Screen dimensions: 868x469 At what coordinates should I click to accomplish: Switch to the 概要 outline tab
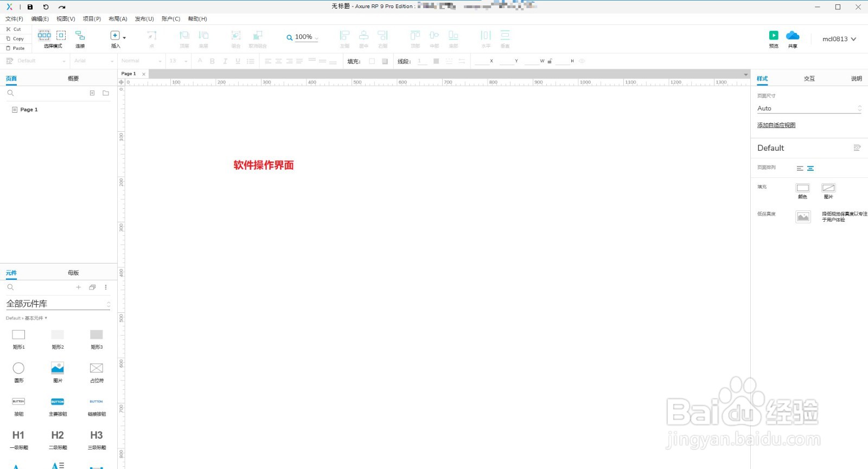[x=73, y=79]
